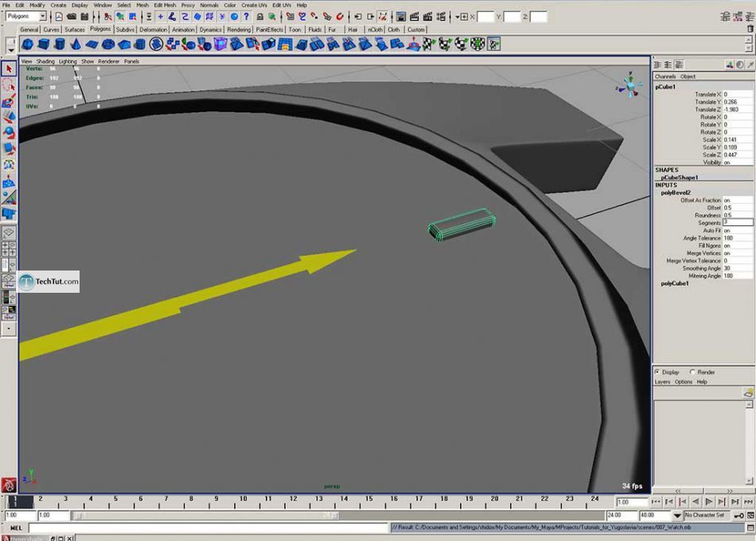756x541 pixels.
Task: Click the snap to grids icon
Action: [290, 17]
